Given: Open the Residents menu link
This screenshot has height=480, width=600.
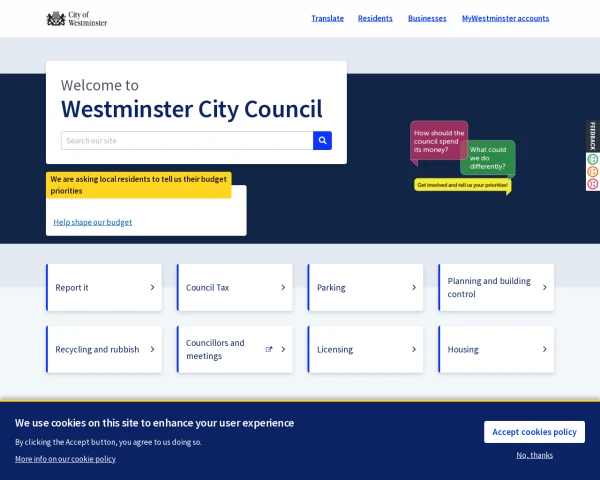Looking at the screenshot, I should pos(375,18).
